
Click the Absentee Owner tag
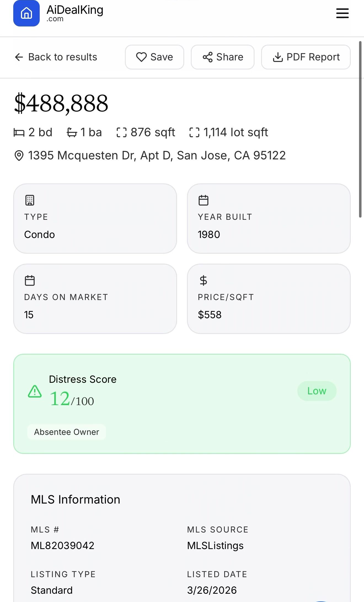(66, 432)
